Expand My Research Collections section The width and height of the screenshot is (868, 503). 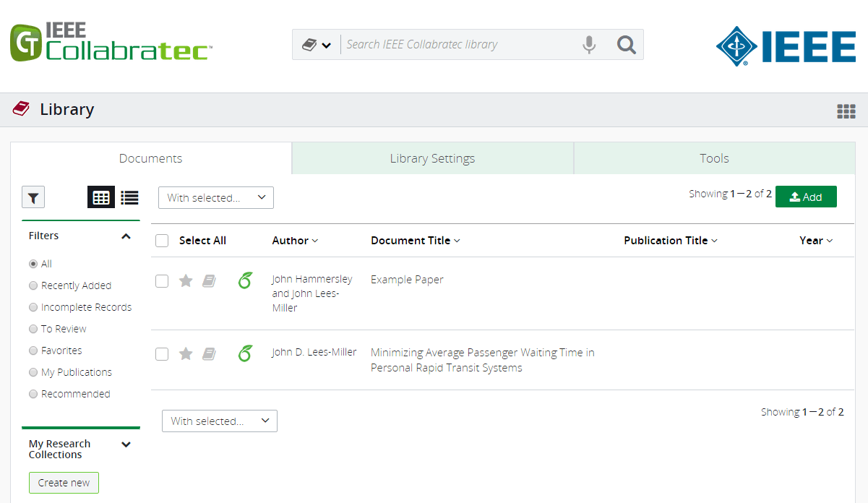click(126, 444)
